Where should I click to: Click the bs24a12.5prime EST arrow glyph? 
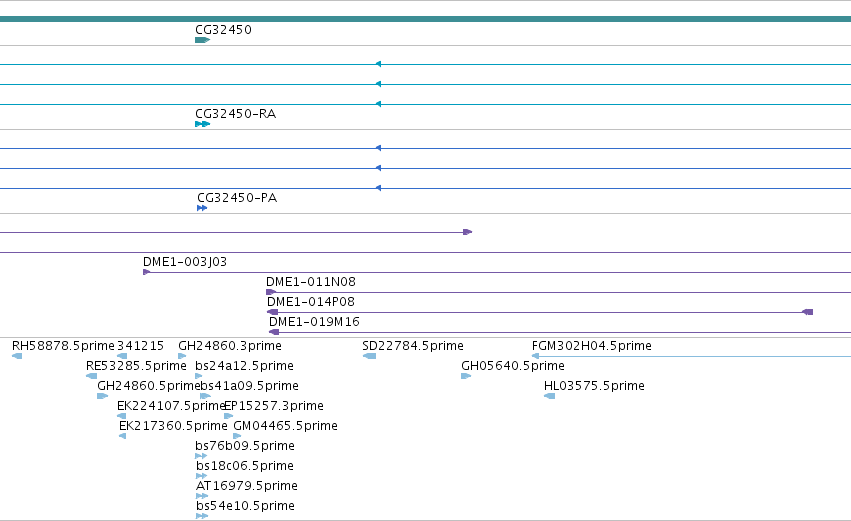[x=199, y=376]
